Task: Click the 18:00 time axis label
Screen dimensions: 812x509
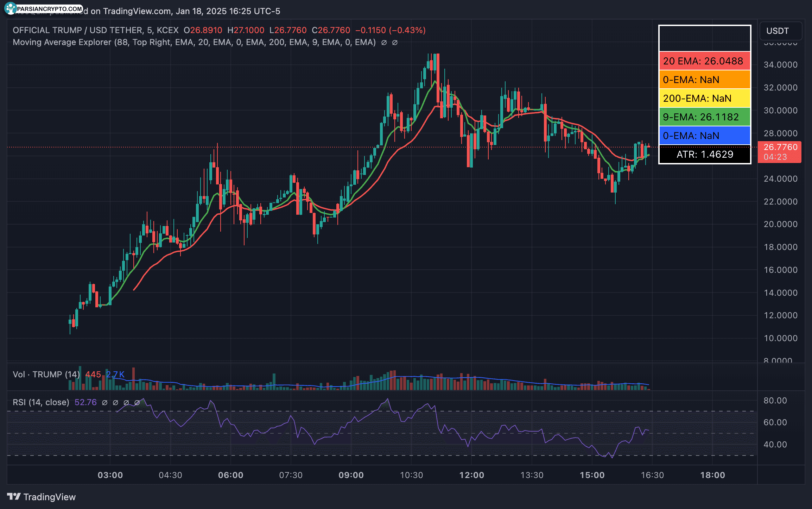Action: pos(712,475)
